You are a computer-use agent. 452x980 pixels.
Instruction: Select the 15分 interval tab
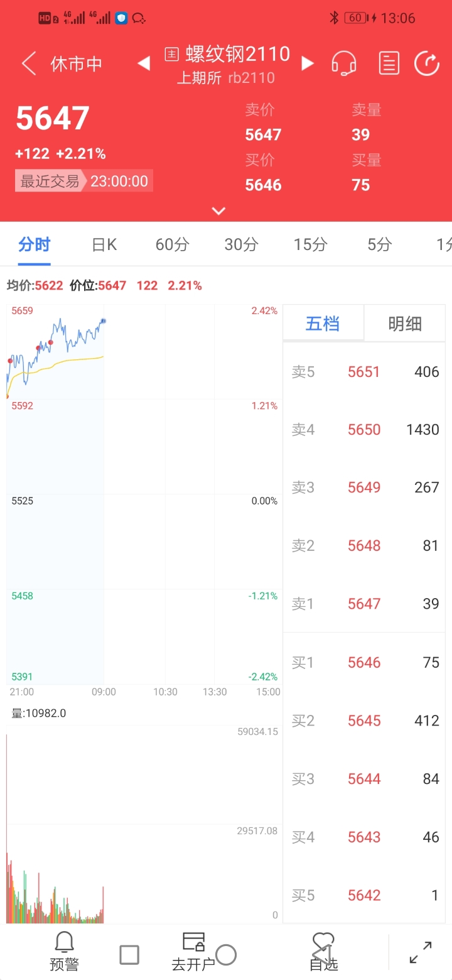[310, 244]
